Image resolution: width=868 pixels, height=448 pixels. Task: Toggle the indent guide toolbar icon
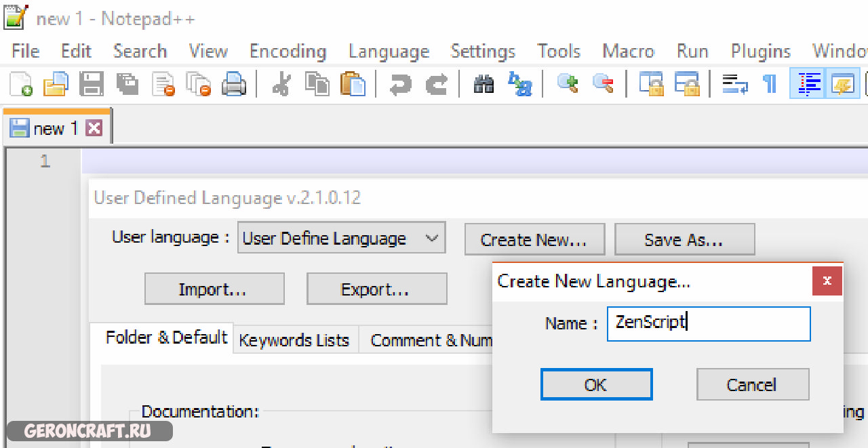(808, 85)
